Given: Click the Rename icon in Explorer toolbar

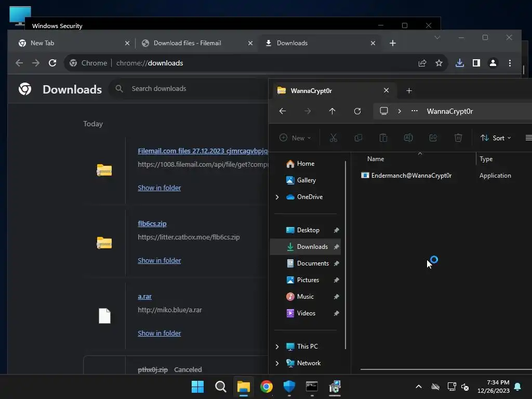Looking at the screenshot, I should pyautogui.click(x=408, y=138).
